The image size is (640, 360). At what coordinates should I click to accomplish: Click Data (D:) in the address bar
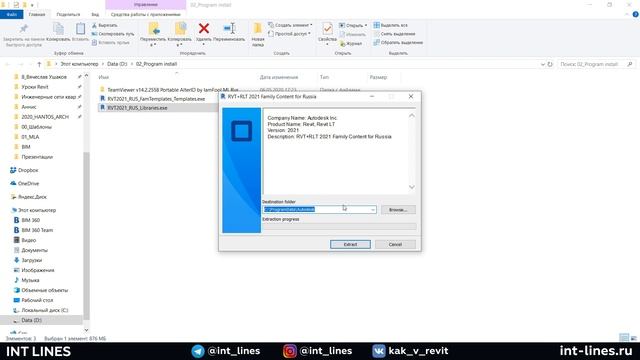tap(117, 64)
